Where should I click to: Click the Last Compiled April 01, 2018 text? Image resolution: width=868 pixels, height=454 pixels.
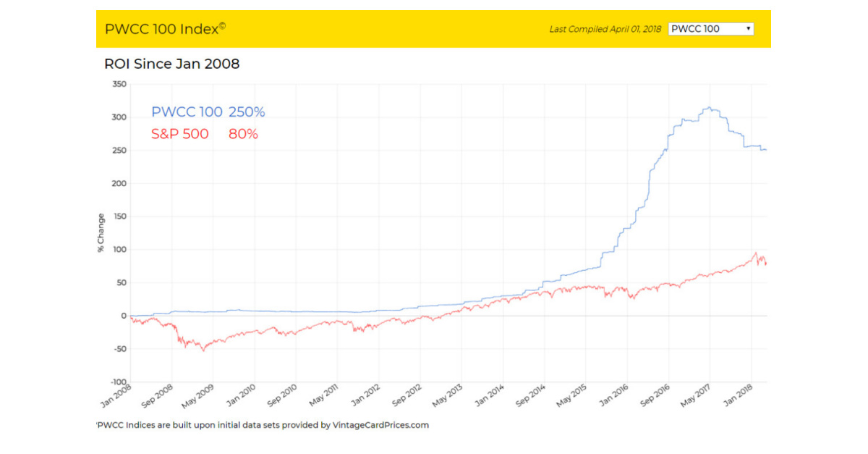pos(605,30)
